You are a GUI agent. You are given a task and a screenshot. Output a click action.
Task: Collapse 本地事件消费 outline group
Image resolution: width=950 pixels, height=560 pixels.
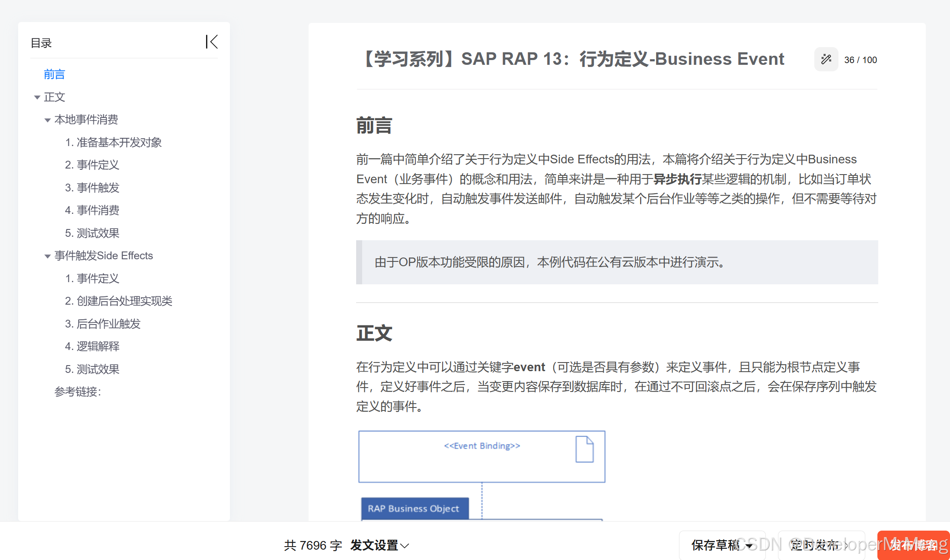(x=48, y=120)
